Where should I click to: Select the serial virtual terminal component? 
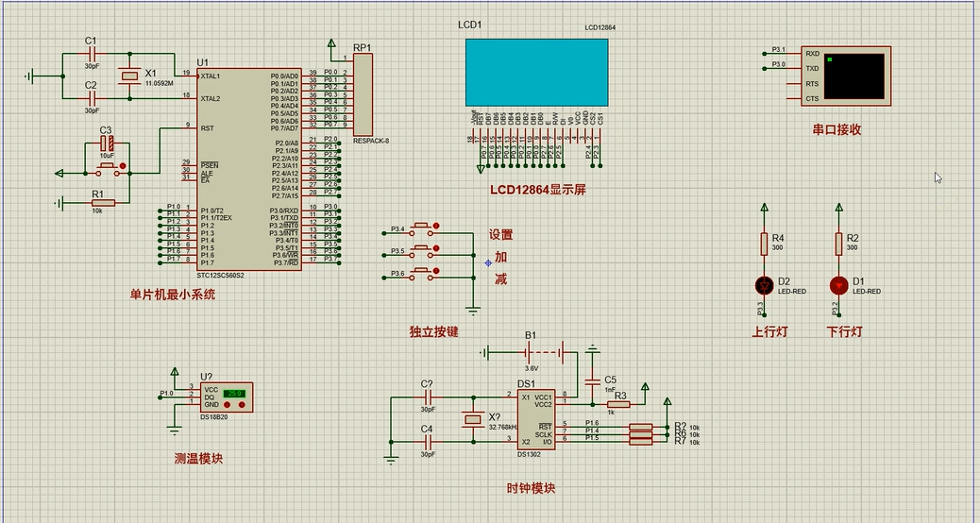[844, 76]
